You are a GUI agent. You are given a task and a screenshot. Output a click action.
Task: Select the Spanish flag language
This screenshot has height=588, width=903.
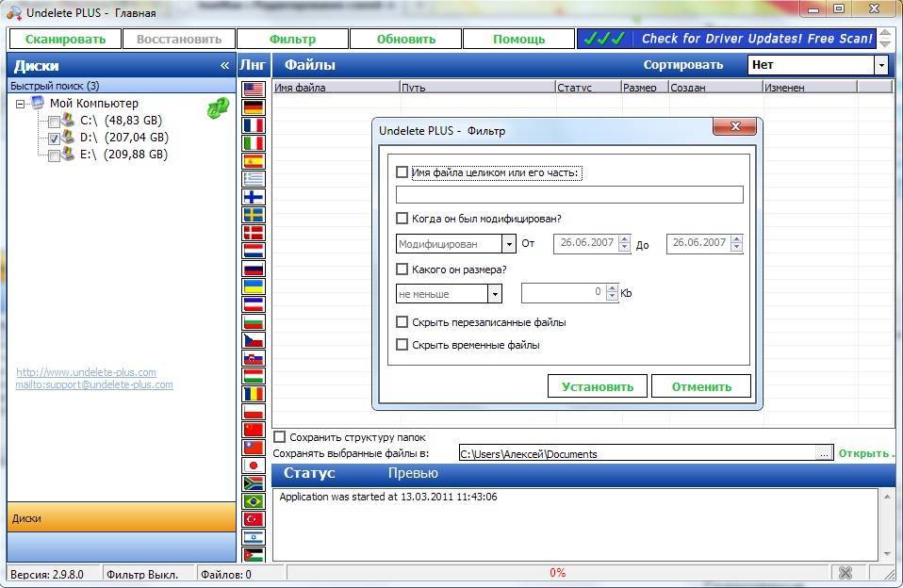click(x=254, y=161)
